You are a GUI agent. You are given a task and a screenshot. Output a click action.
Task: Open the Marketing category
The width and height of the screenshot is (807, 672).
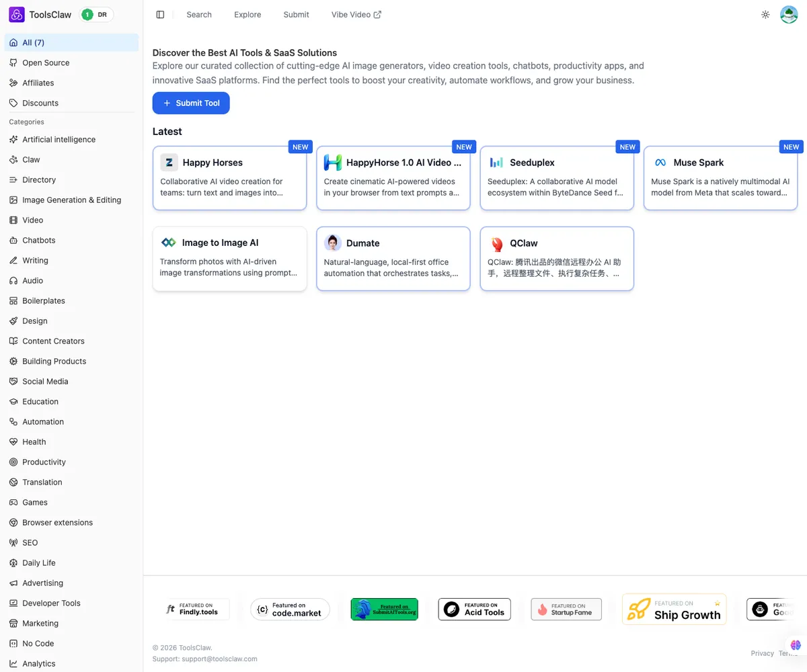71,623
